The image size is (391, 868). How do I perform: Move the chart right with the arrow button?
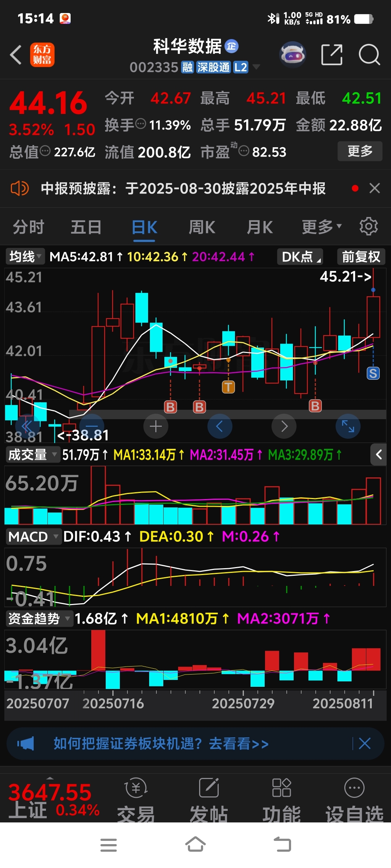pos(284,426)
